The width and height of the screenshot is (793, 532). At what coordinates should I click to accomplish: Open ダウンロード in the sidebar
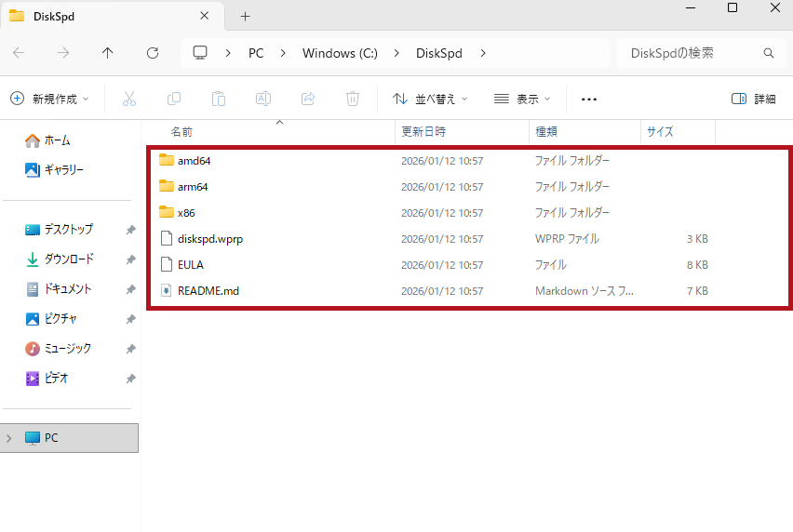pos(69,259)
